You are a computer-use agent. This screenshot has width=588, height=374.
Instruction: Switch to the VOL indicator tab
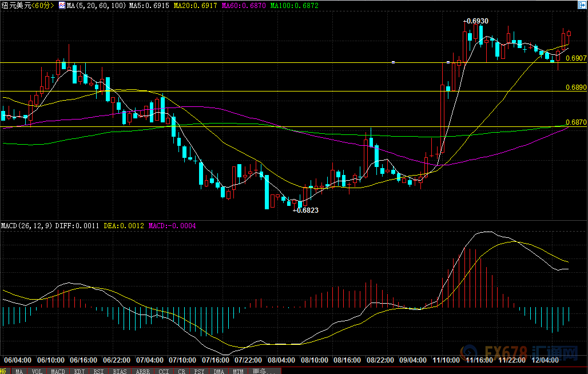[37, 371]
